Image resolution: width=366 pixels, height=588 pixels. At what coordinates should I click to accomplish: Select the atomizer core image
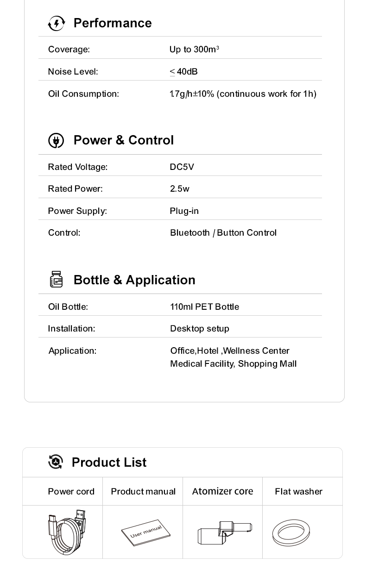(x=225, y=533)
